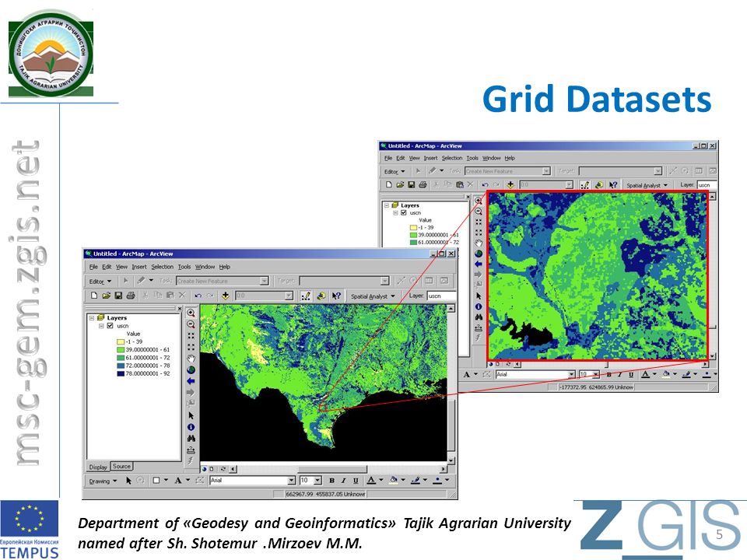Collapse the Layers tree node in back window
747x560 pixels.
coord(387,205)
